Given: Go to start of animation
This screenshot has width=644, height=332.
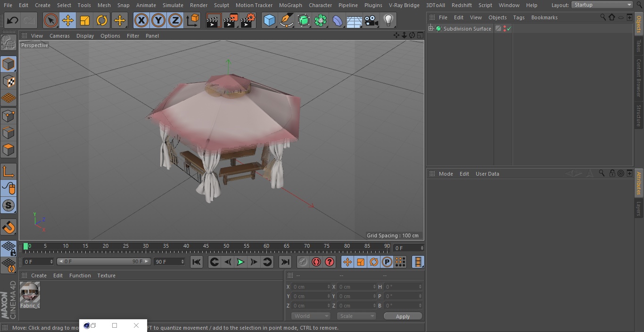Looking at the screenshot, I should click(197, 262).
